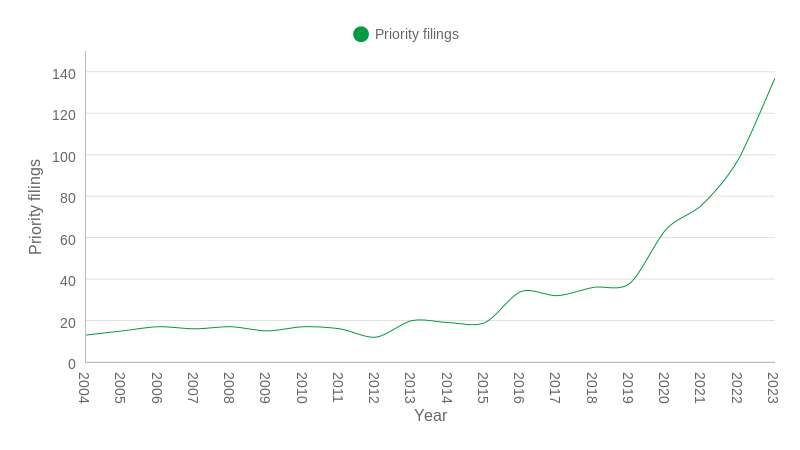Click the Year axis title
800x450 pixels.
tap(430, 415)
